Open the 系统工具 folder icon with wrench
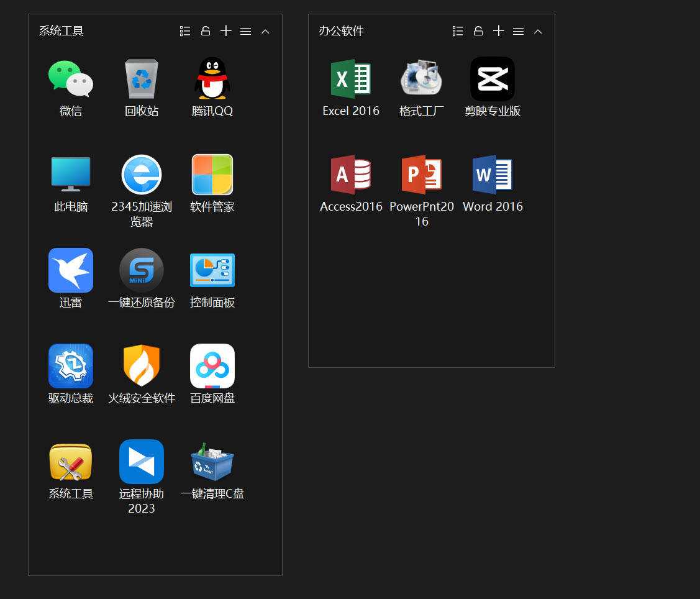This screenshot has height=599, width=700. [71, 462]
